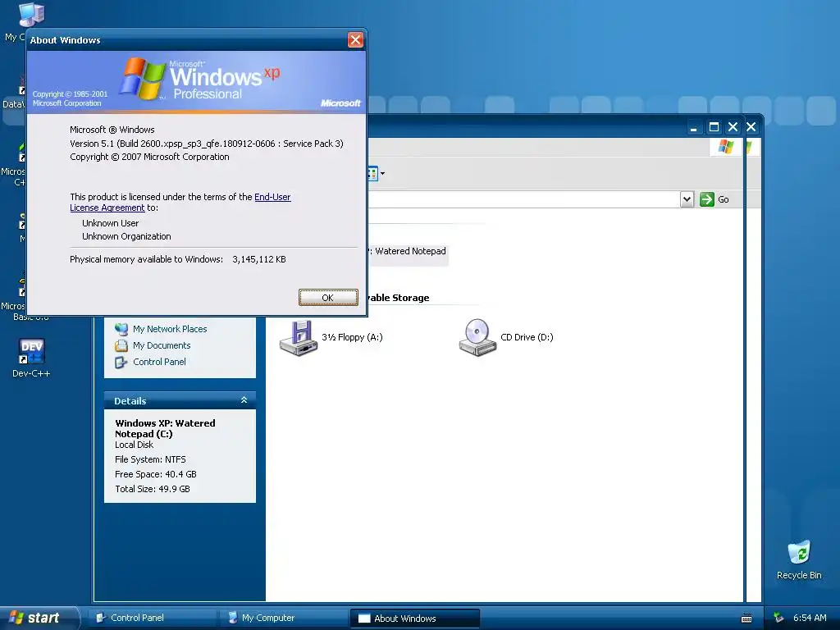840x630 pixels.
Task: Click the Go button in address bar
Action: pos(714,199)
